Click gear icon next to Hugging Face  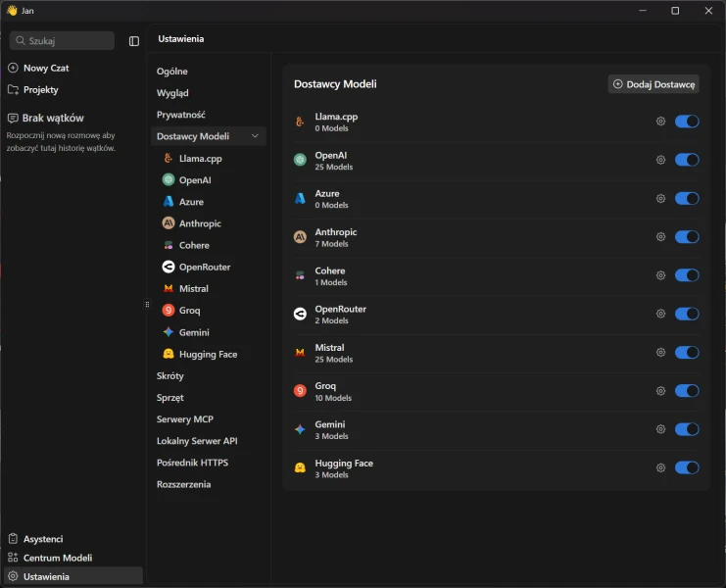660,467
